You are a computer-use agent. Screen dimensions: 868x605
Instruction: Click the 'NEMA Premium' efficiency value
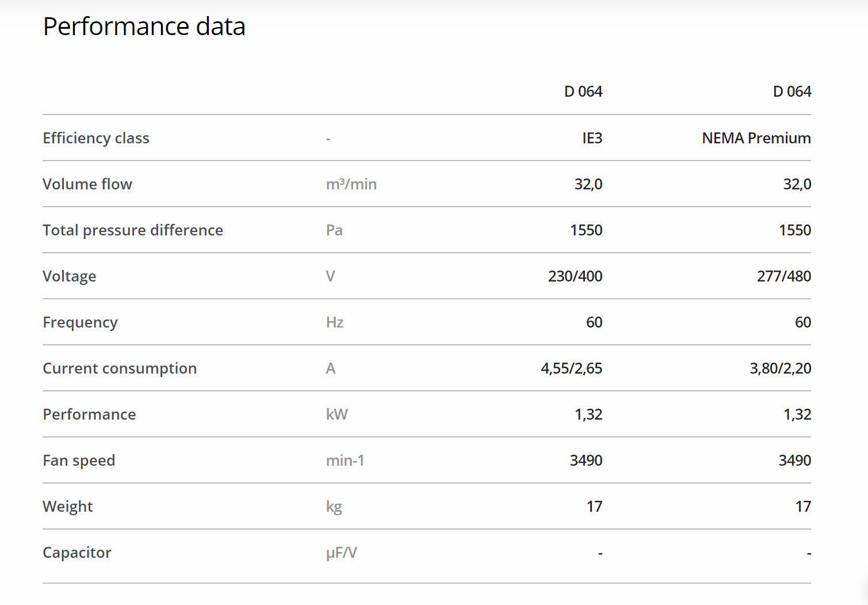coord(756,138)
